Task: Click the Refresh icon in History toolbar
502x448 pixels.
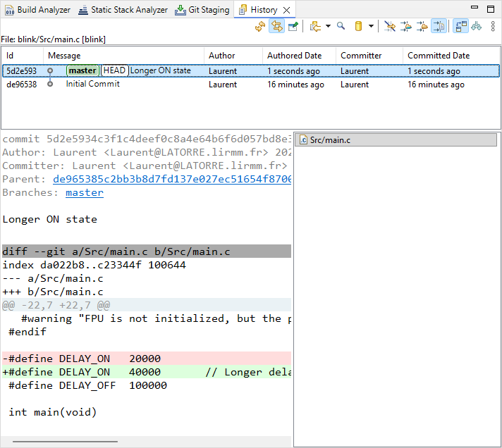Action: (260, 27)
